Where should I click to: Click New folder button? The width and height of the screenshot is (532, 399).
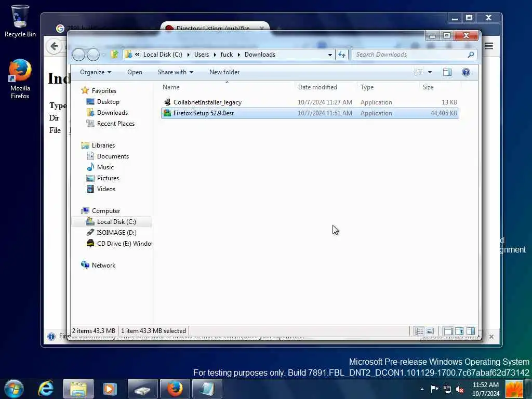pos(224,72)
